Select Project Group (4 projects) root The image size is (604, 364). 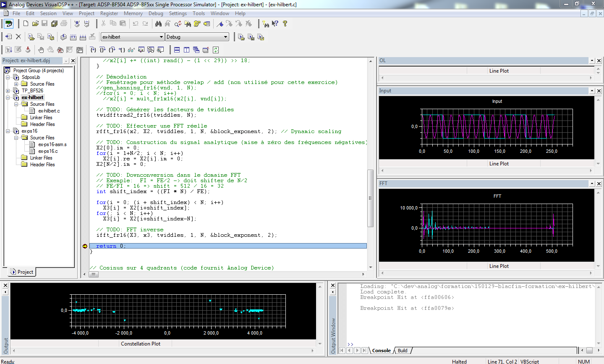click(x=39, y=71)
